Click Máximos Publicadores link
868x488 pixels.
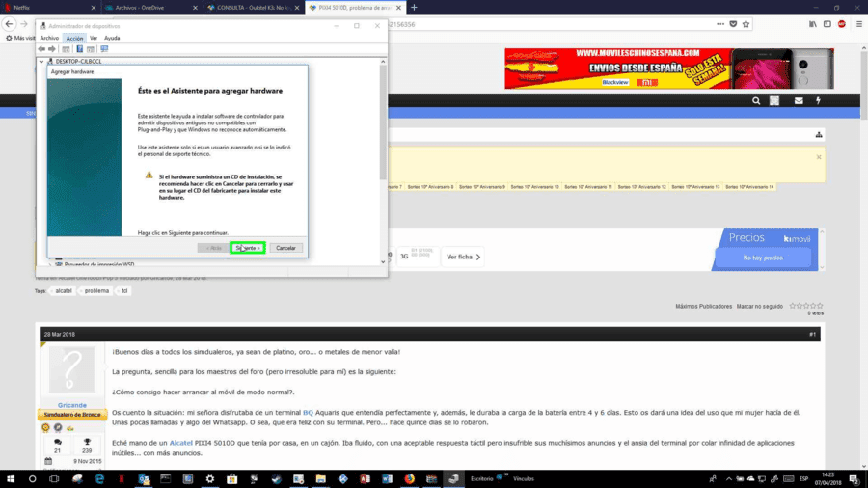tap(704, 306)
